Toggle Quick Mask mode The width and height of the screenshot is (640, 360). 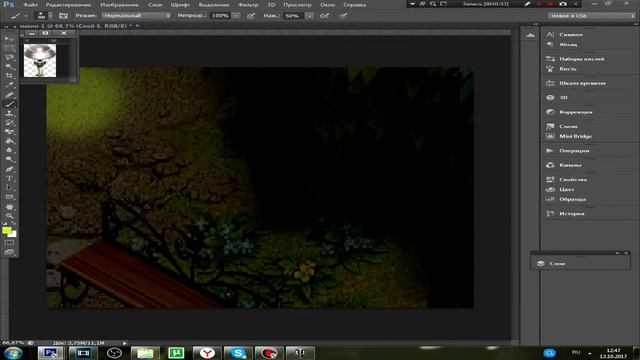tap(9, 243)
